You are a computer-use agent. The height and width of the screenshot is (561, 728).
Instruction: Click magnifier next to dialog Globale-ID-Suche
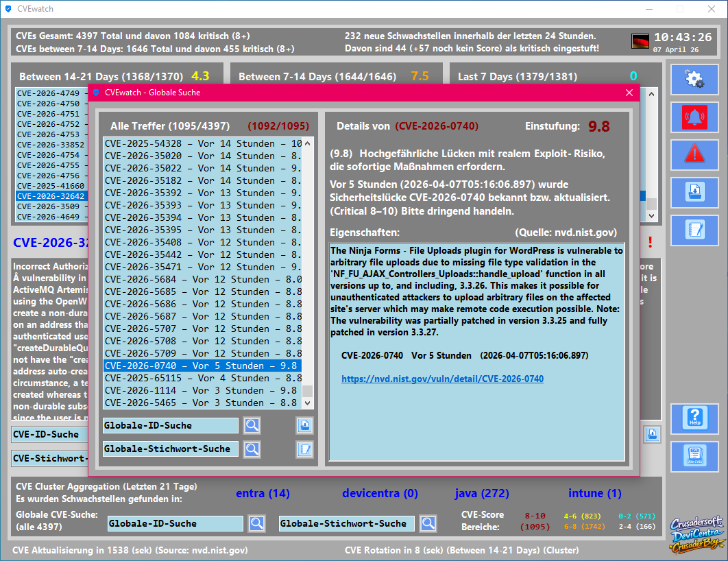point(252,425)
